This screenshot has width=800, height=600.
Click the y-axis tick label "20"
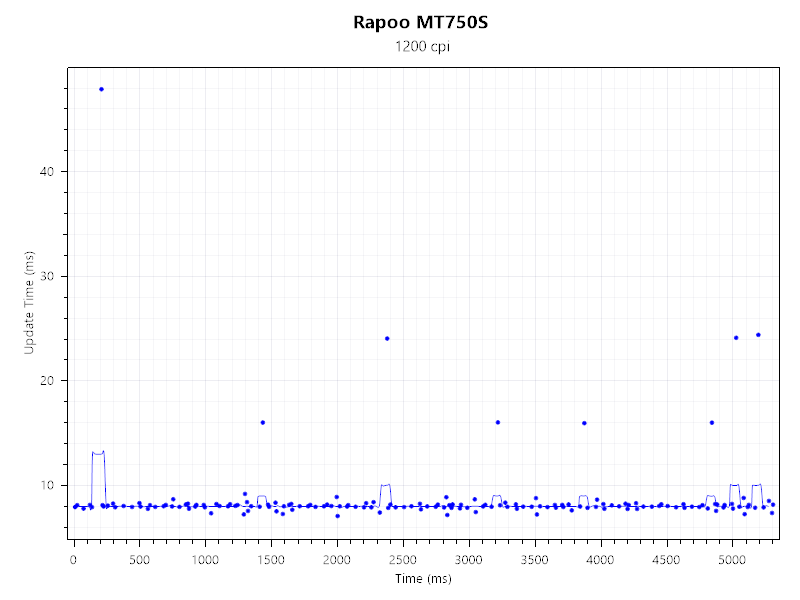(46, 381)
